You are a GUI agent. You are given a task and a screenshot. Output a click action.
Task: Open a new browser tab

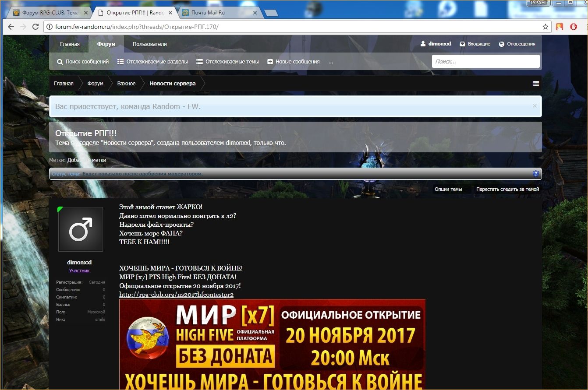(x=271, y=13)
